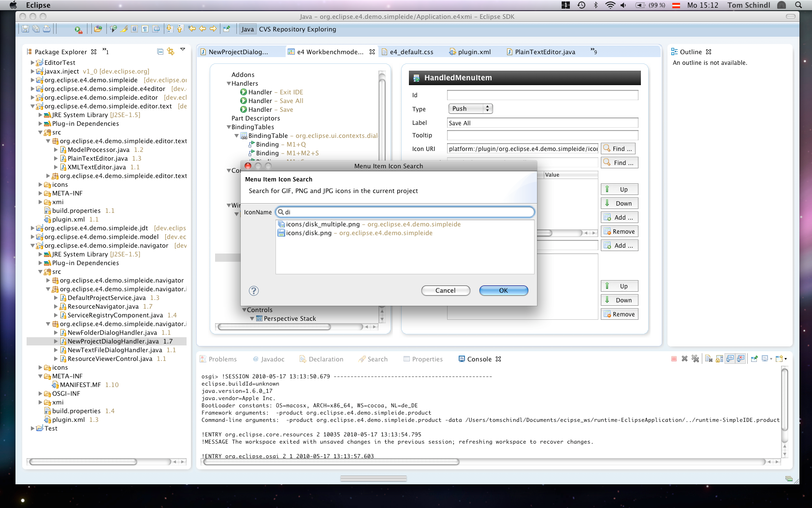
Task: Click the Print icon in the toolbar
Action: pyautogui.click(x=46, y=29)
